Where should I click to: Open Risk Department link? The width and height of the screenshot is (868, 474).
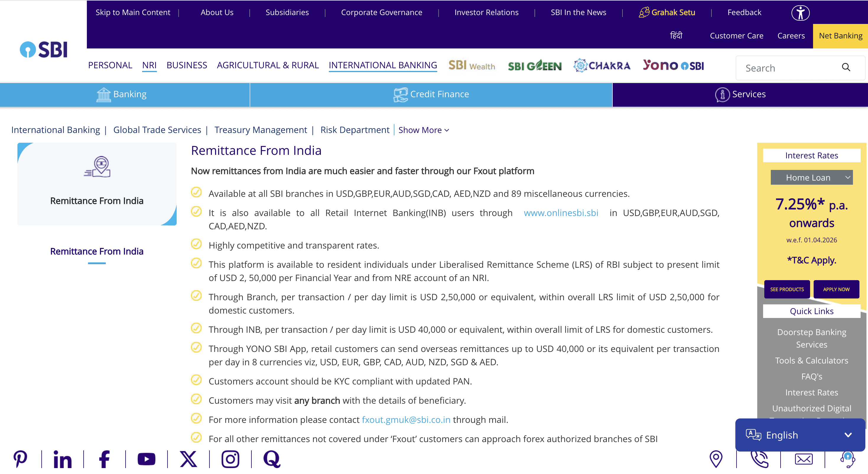point(355,130)
